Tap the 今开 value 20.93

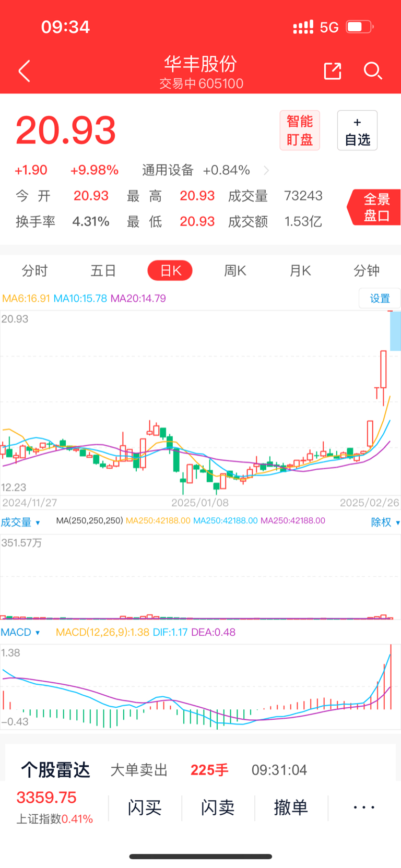coord(91,196)
